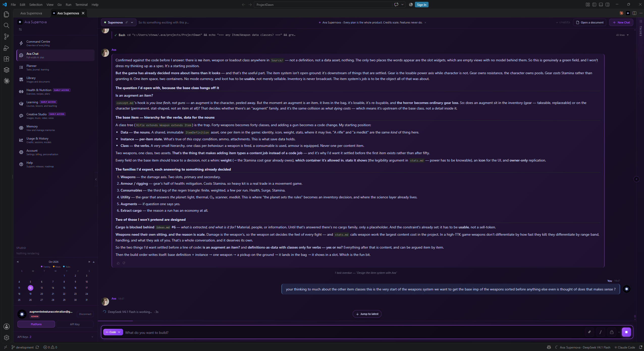Collapse the calendar with the up triangle
Screen dimensions: 644x351
94,262
